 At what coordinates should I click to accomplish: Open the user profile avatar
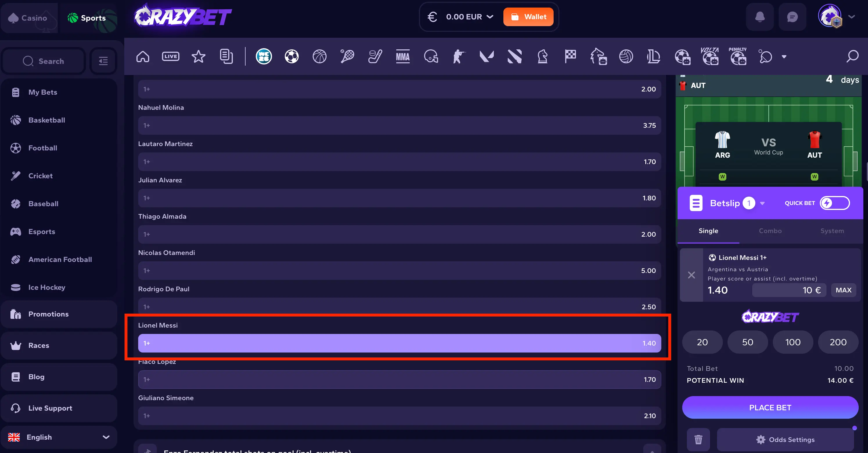click(830, 16)
